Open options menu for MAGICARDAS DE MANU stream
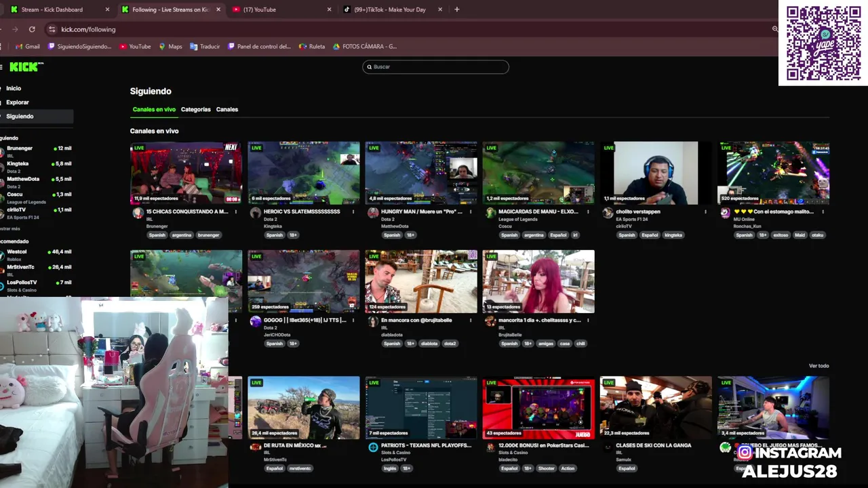 (587, 211)
